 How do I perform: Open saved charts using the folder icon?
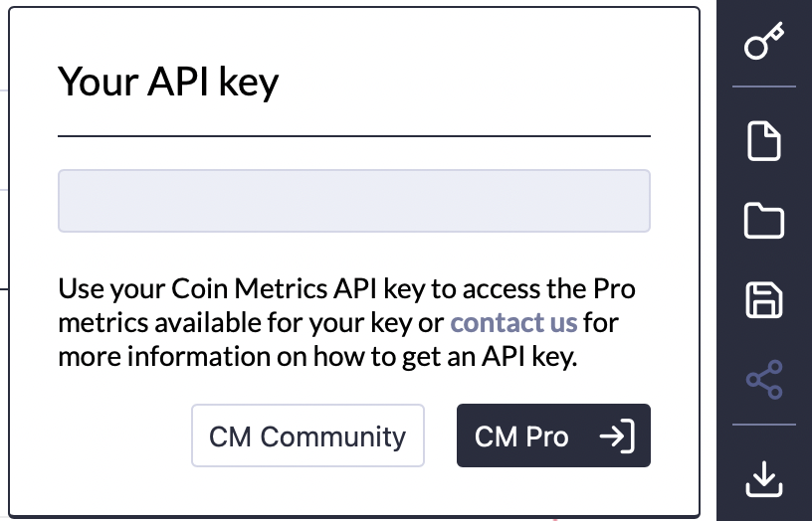pos(764,220)
